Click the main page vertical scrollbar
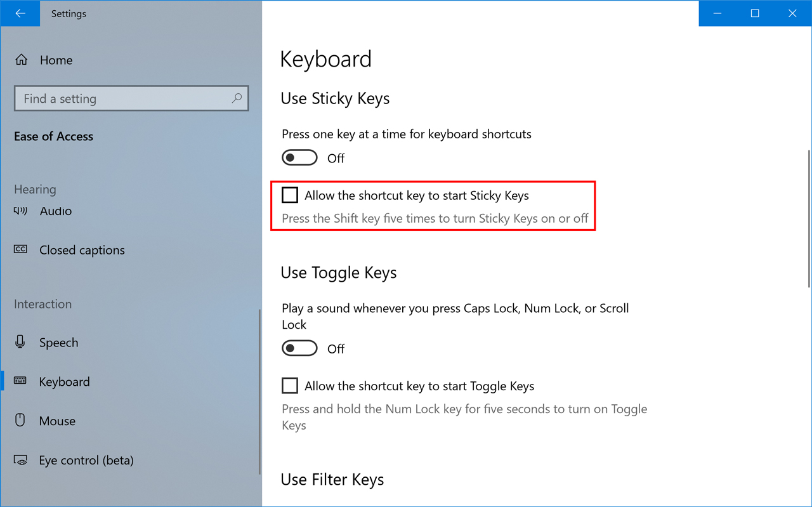Screen dimensions: 812x507 pos(809,218)
